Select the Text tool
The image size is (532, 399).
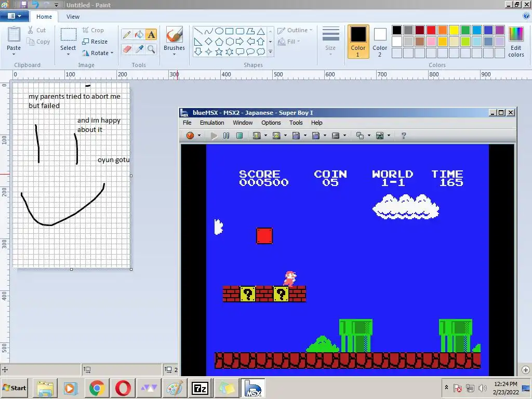coord(151,34)
